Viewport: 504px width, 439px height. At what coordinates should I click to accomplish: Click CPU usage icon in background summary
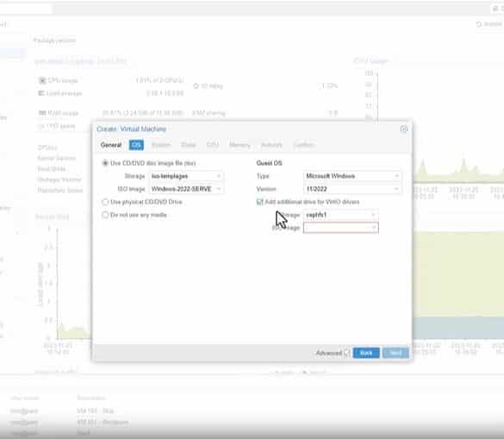coord(42,80)
